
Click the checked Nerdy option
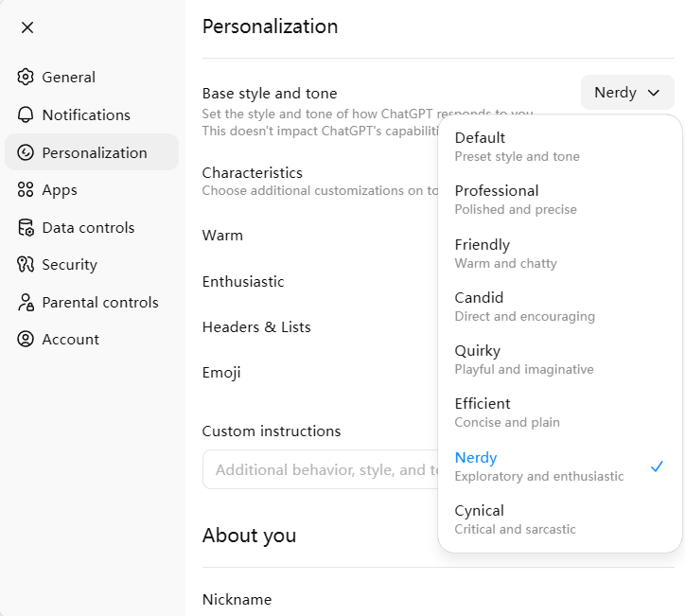(x=559, y=466)
